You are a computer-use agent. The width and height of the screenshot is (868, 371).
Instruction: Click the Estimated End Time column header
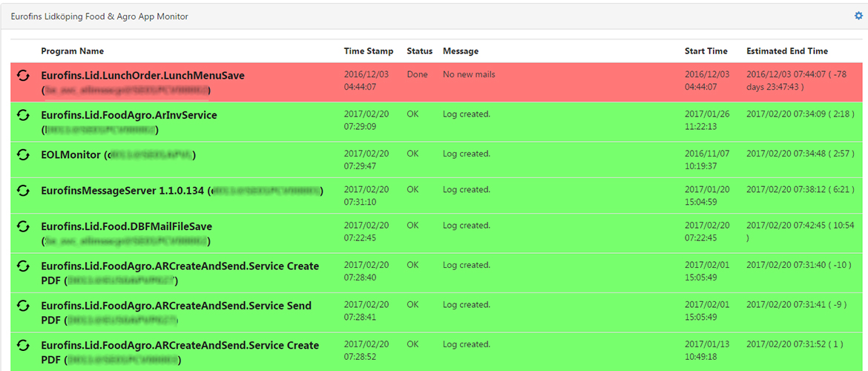point(787,51)
